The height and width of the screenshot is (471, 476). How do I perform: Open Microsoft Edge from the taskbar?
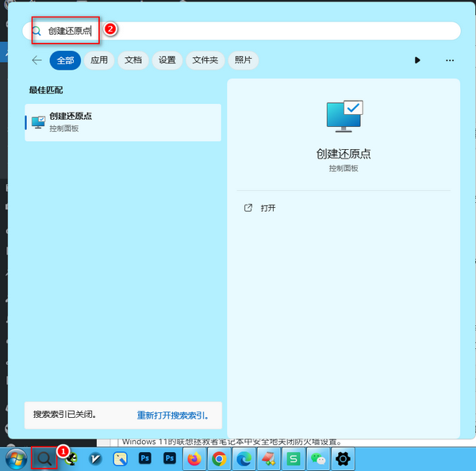pos(244,458)
